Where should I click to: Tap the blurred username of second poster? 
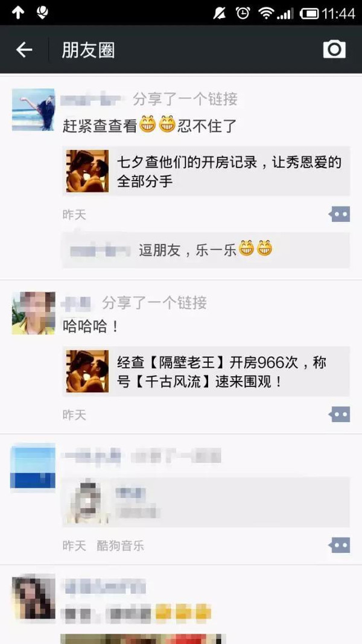[x=77, y=303]
